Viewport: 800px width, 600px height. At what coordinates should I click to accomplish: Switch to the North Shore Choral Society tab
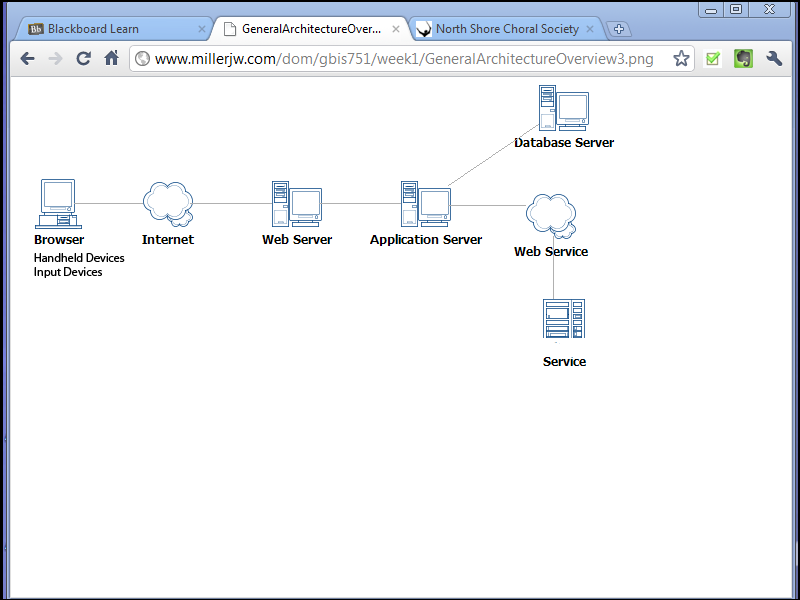pos(507,29)
